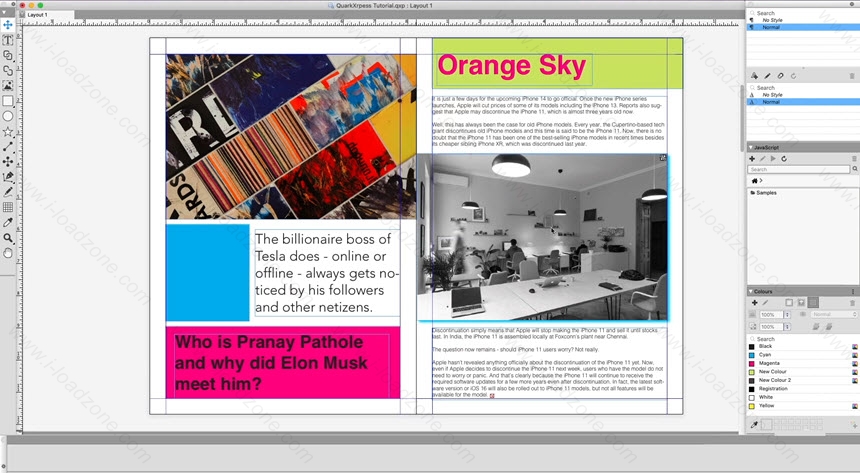Open the Samples folder

pos(763,193)
